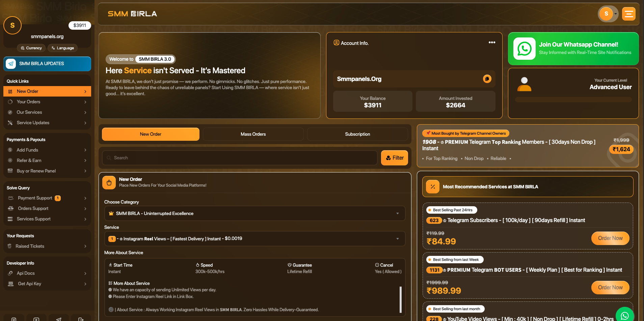This screenshot has width=644, height=321.
Task: Click the percent icon beside Most Recommended Services
Action: coord(433,187)
